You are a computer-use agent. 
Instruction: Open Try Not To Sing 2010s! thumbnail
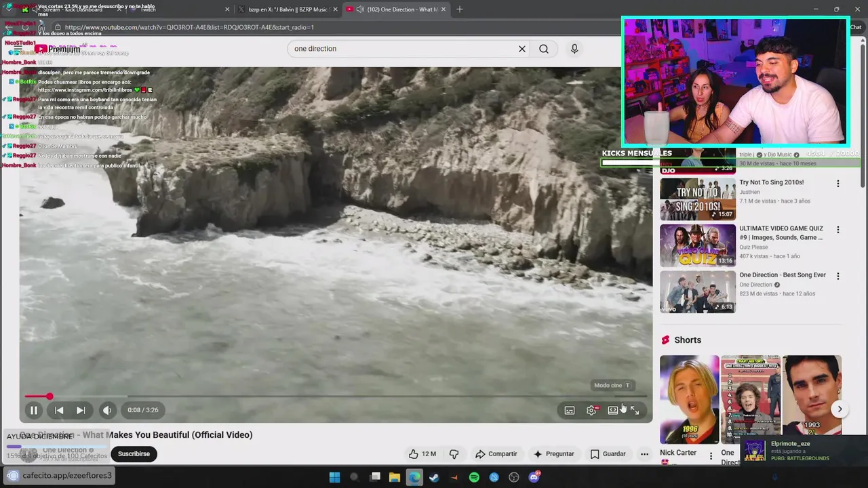click(698, 199)
